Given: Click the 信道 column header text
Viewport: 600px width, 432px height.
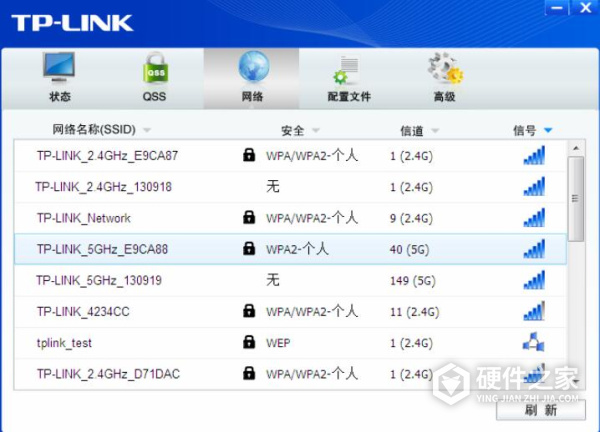Looking at the screenshot, I should 412,131.
